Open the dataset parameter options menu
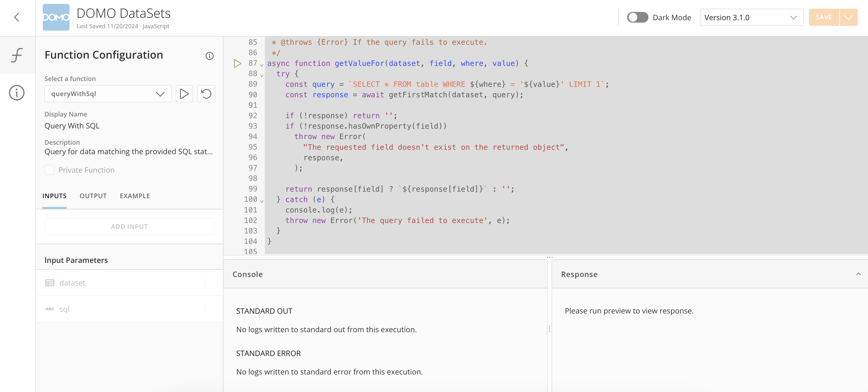The image size is (868, 392). click(205, 283)
